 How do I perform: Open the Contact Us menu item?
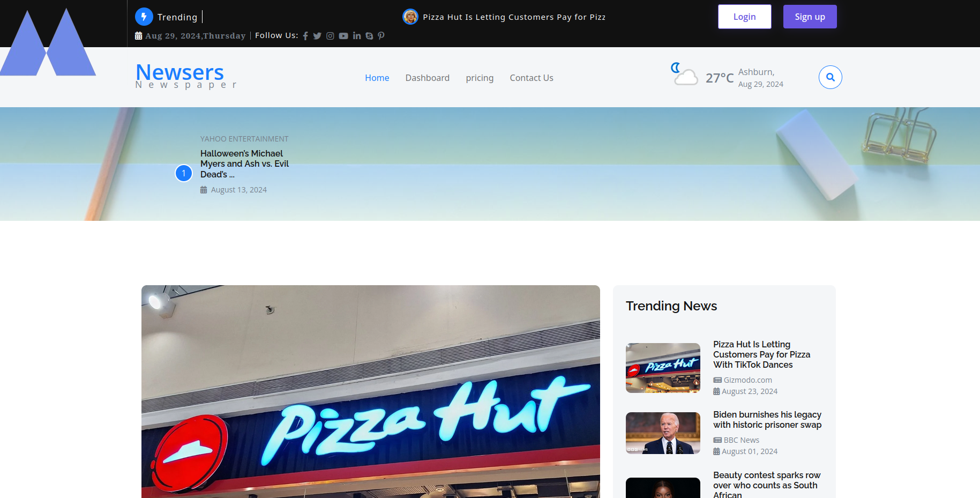(532, 78)
